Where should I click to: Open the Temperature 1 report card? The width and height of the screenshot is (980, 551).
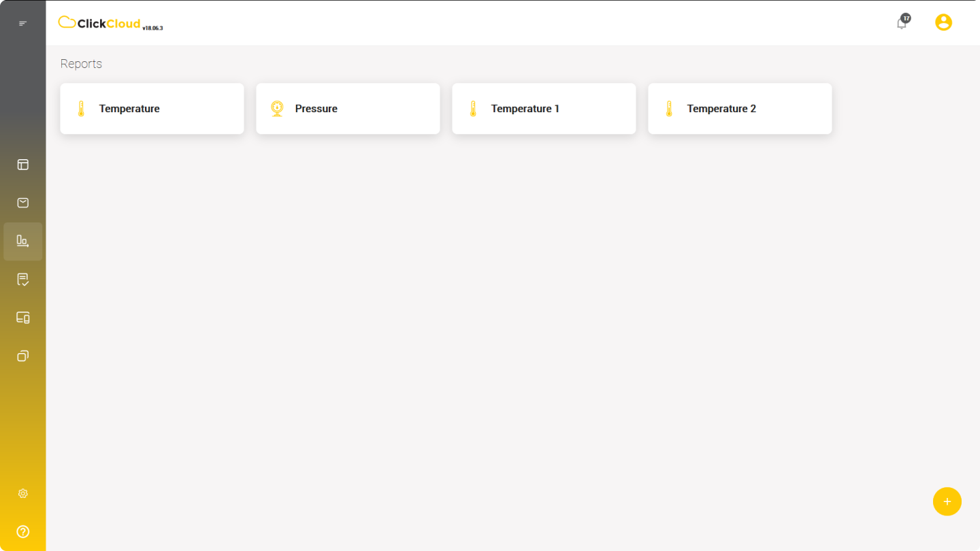pyautogui.click(x=544, y=109)
